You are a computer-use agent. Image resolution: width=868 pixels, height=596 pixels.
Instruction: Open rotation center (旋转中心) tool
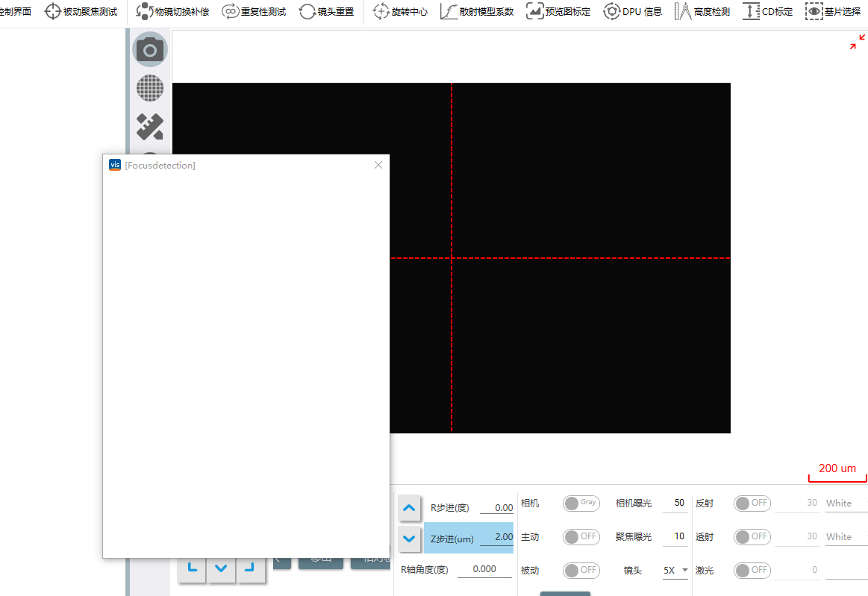pyautogui.click(x=401, y=11)
